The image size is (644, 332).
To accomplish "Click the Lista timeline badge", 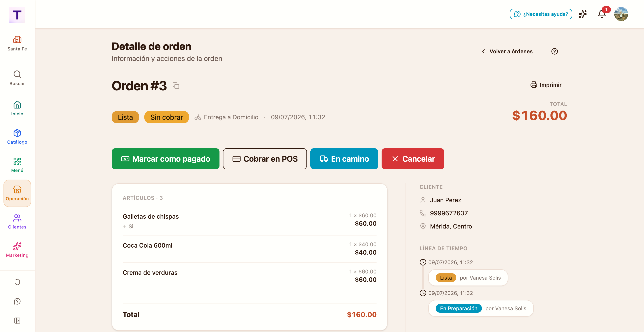I will click(x=446, y=278).
